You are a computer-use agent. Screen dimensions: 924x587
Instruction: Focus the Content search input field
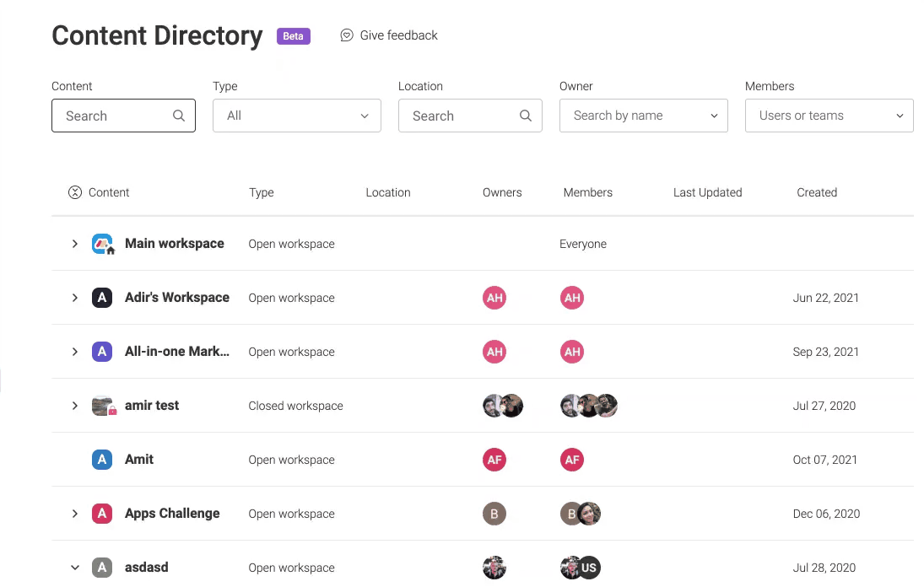(123, 116)
